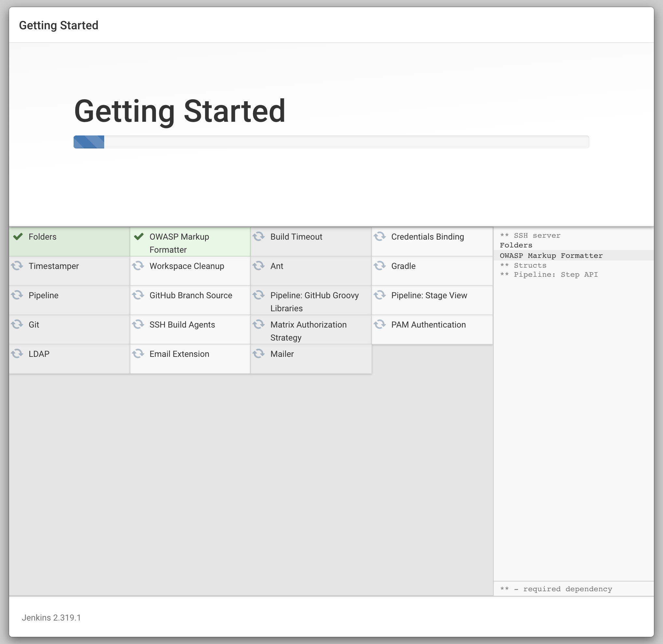Select the Pipeline: Stage View cell
Screen dimensions: 663x644
[x=429, y=295]
